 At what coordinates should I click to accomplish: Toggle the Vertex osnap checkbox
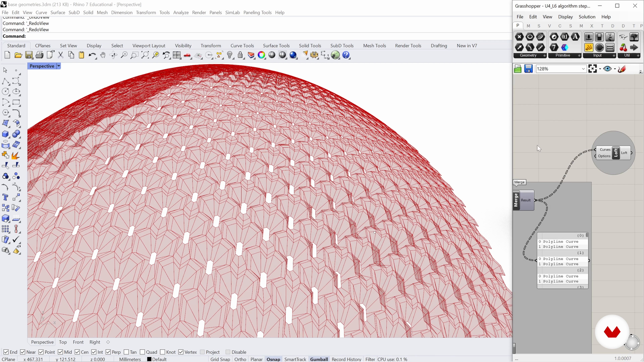point(181,352)
